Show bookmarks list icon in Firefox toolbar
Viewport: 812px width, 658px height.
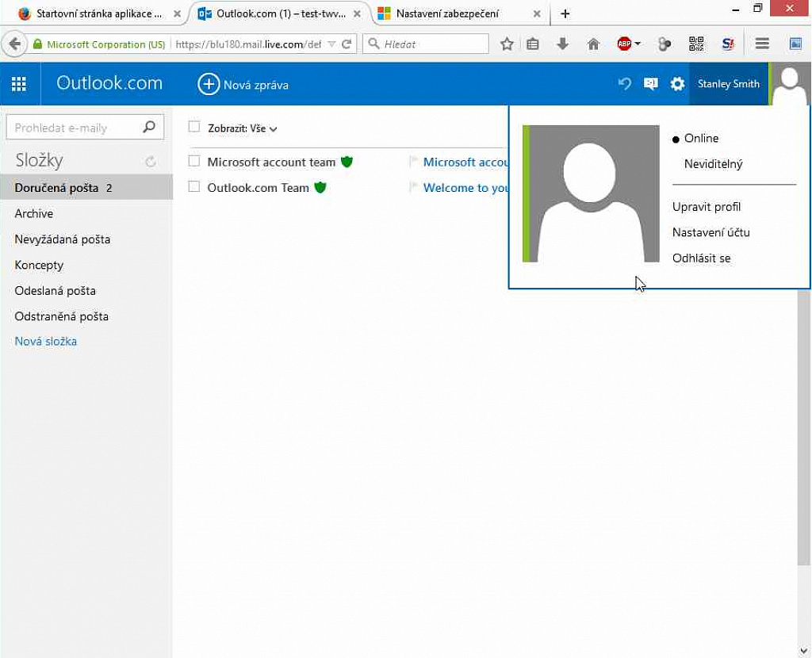pyautogui.click(x=532, y=44)
